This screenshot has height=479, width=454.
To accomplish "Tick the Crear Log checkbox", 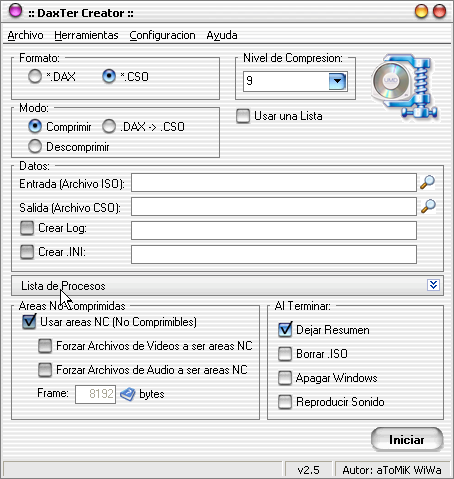I will (27, 228).
